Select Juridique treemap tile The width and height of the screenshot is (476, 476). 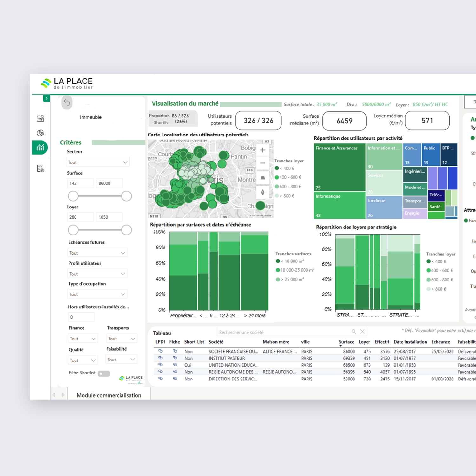(384, 207)
